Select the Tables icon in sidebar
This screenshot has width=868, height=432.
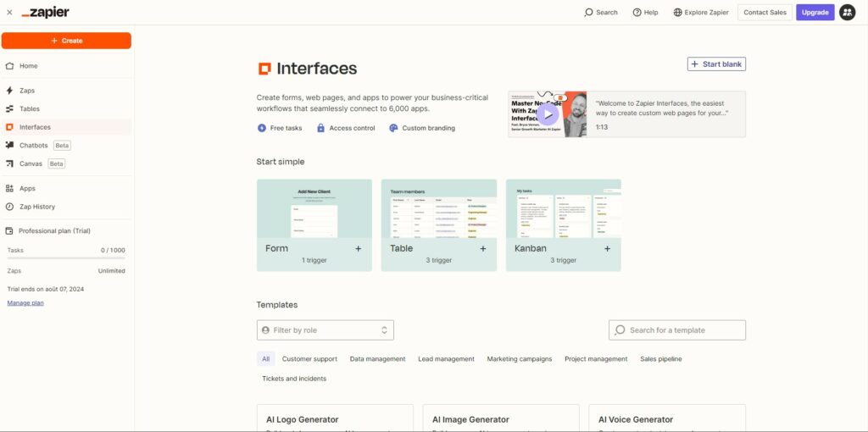[x=9, y=109]
